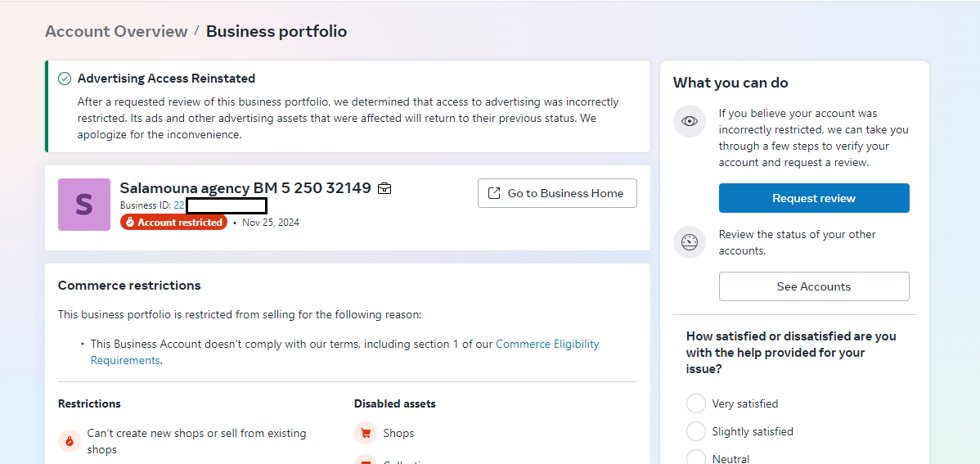Image resolution: width=980 pixels, height=464 pixels.
Task: Open Go to Business Home
Action: (558, 193)
